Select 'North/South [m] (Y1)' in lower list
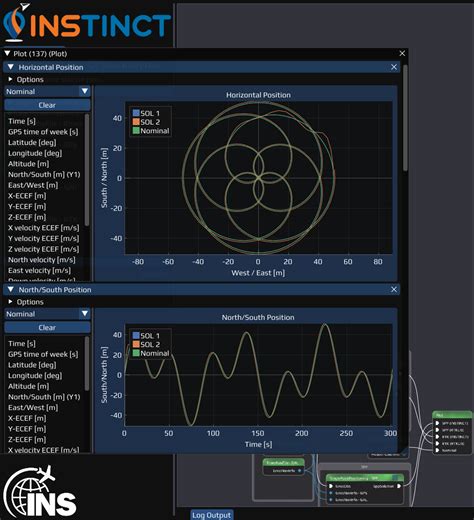Viewport: 474px width, 520px height. click(x=44, y=397)
